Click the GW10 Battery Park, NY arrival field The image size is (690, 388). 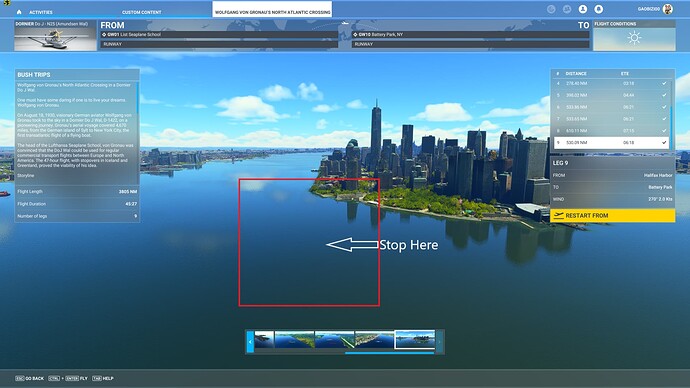pyautogui.click(x=470, y=34)
